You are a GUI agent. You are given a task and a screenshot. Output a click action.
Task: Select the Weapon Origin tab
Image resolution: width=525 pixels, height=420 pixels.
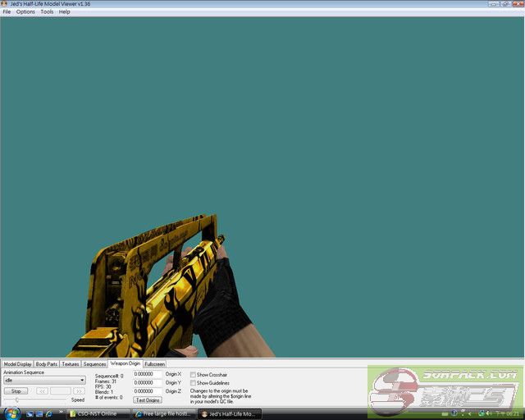pos(126,363)
